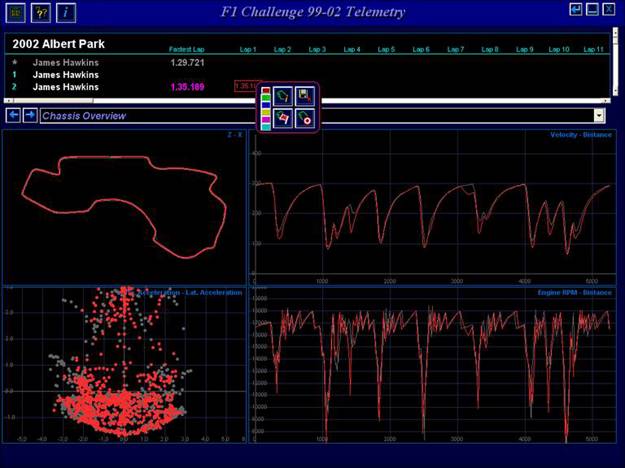This screenshot has width=625, height=468.
Task: Select the 1.29.721 fastest lap time
Action: tap(190, 62)
